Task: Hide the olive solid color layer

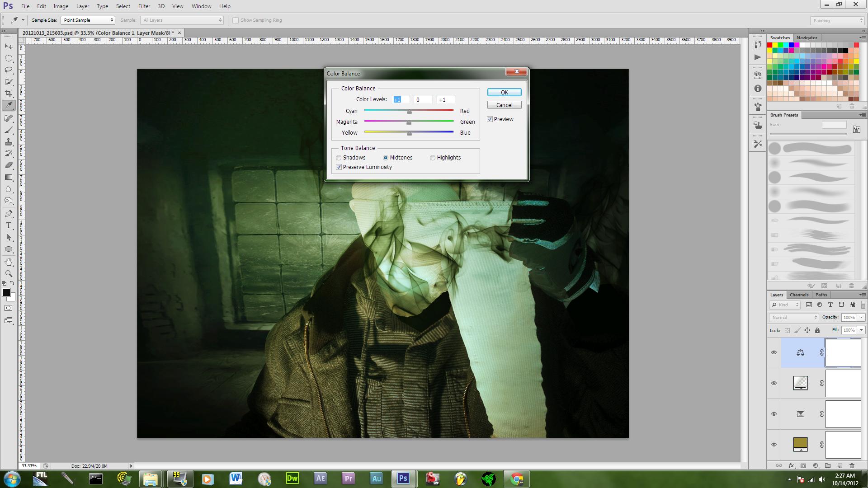Action: pyautogui.click(x=774, y=445)
